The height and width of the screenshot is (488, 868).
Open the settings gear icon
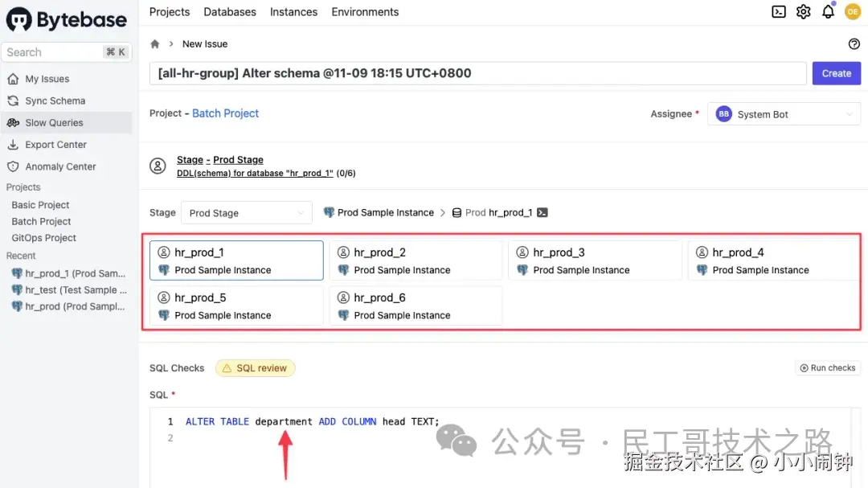point(803,11)
